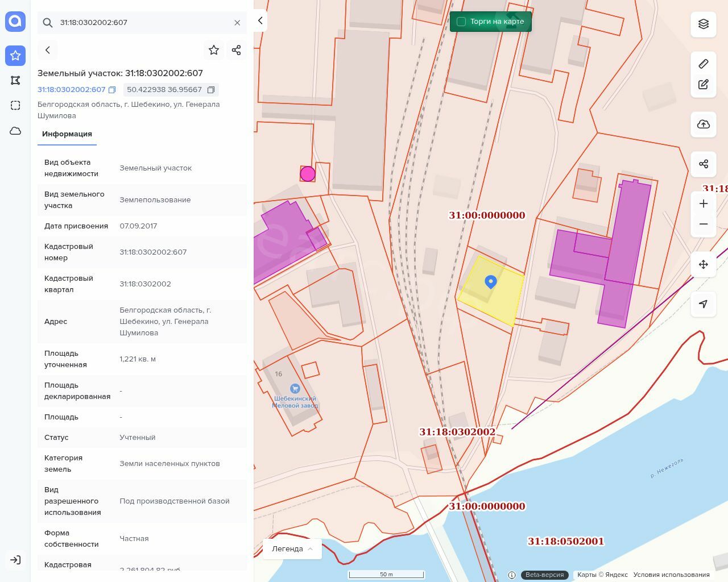Click the favorites star in left sidebar
728x582 pixels.
(x=15, y=55)
